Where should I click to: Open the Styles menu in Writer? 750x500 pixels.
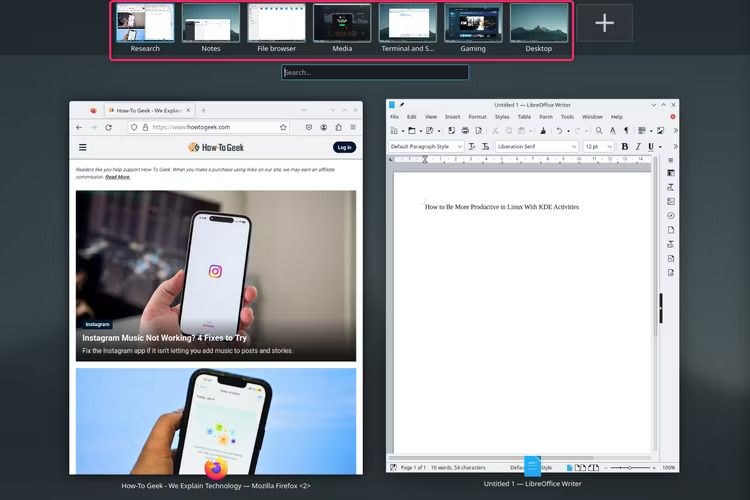pyautogui.click(x=502, y=117)
